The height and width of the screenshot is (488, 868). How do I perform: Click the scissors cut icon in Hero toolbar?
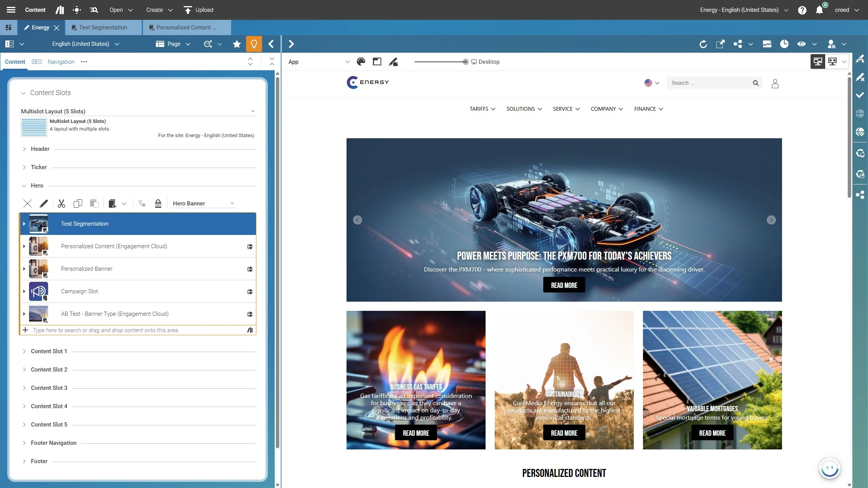pyautogui.click(x=62, y=204)
